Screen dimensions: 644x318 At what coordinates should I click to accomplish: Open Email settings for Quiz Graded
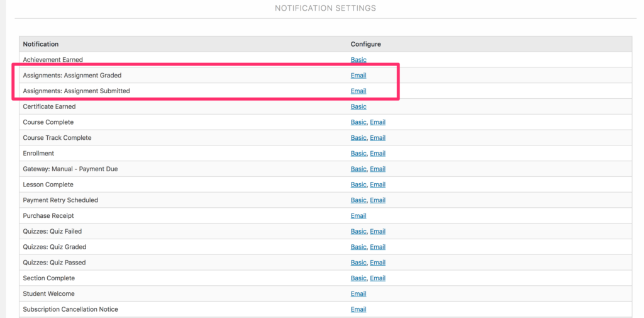[x=377, y=247]
